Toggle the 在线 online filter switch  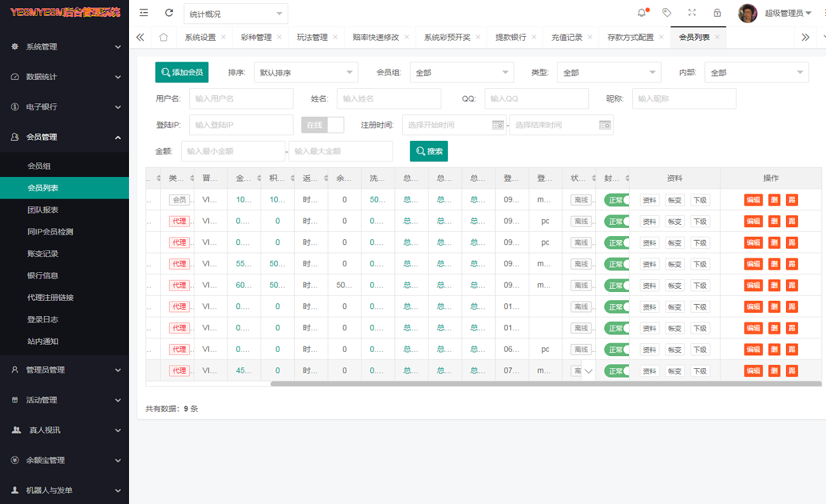(x=323, y=125)
